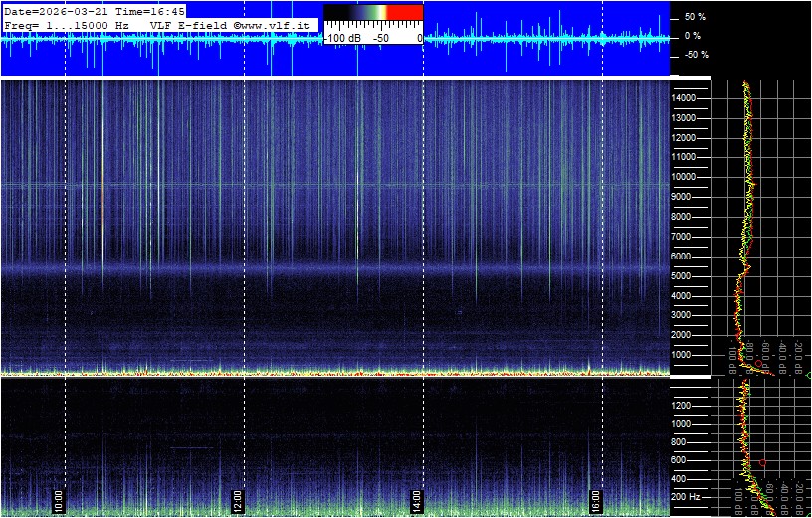Click the '-50 %' amplitude scale label

point(696,55)
